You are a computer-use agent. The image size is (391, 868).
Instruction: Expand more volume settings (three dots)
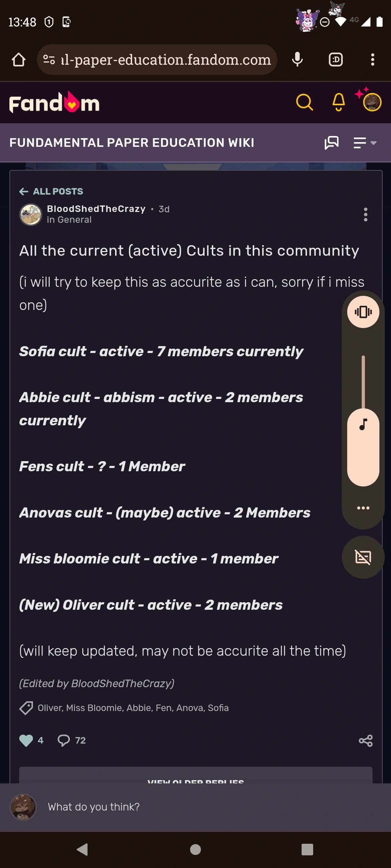[363, 508]
